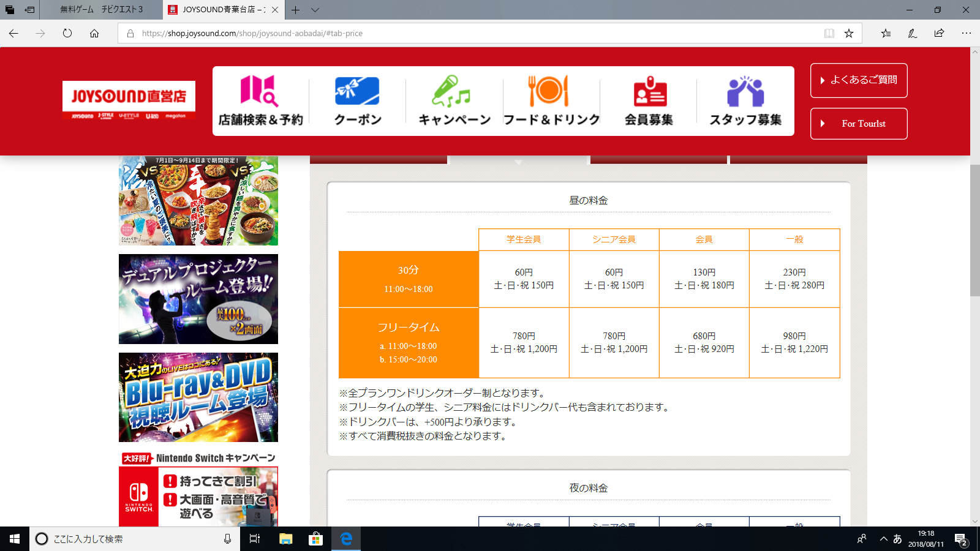Add page to favorites star icon
Viewport: 980px width, 551px height.
(x=848, y=34)
